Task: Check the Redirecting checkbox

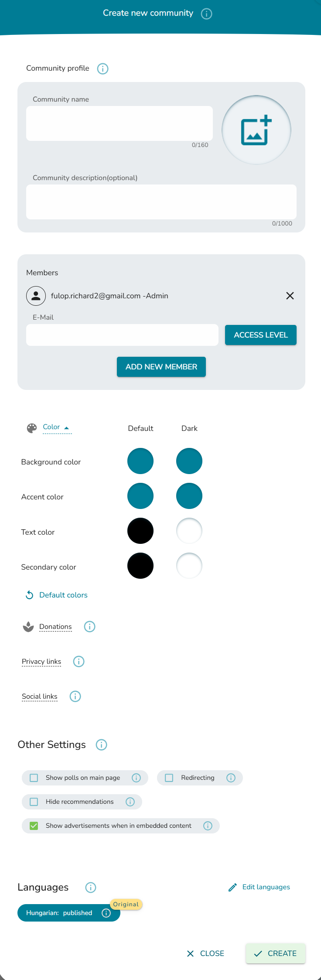Action: 169,778
